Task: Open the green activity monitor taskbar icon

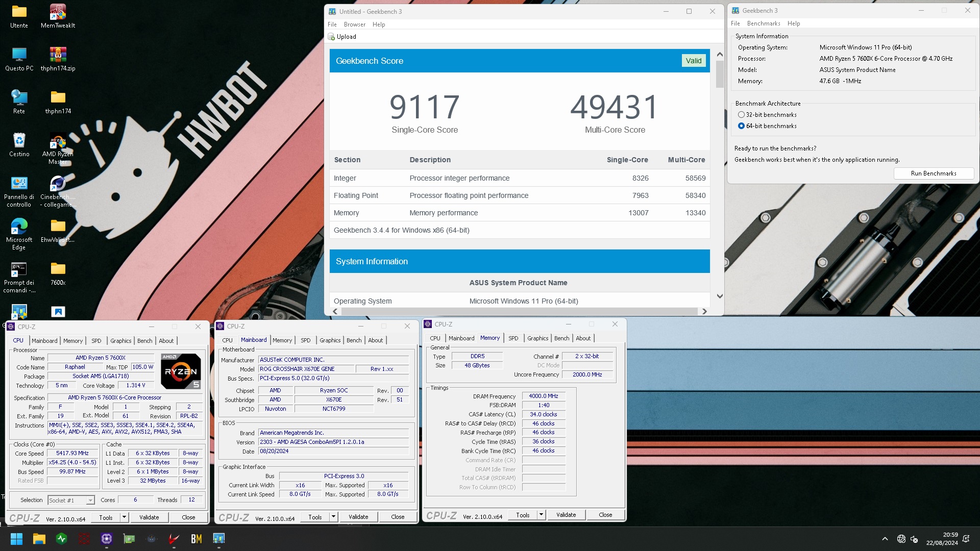Action: click(x=62, y=538)
